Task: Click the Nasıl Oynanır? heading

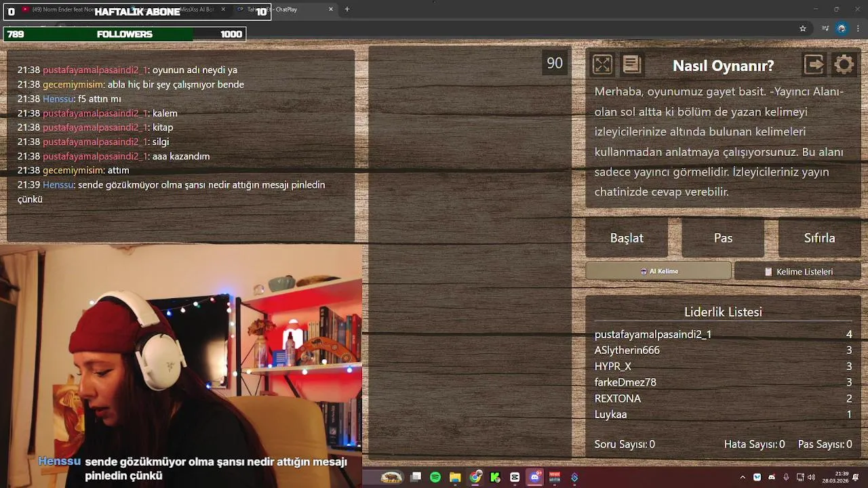Action: (723, 66)
